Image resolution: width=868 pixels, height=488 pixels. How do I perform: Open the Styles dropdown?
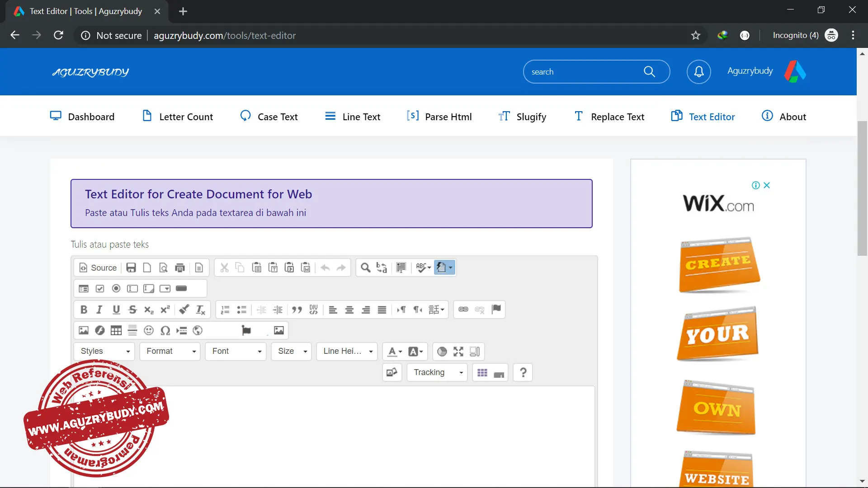click(x=104, y=351)
